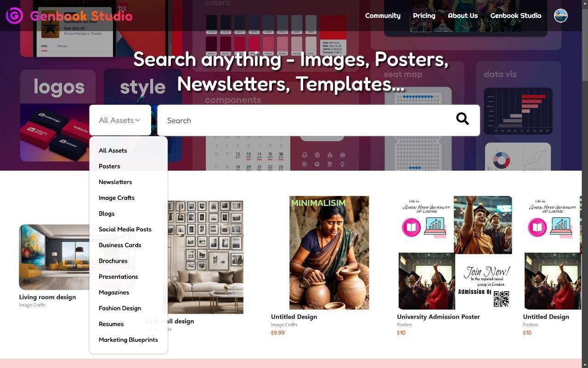Screen dimensions: 588x368
Task: Select Posters from the asset dropdown
Action: (109, 166)
